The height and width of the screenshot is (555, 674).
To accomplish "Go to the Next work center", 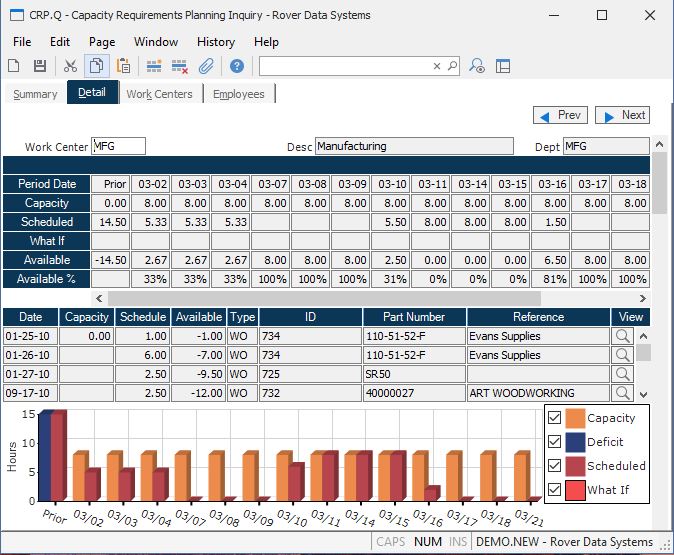I will (x=622, y=115).
